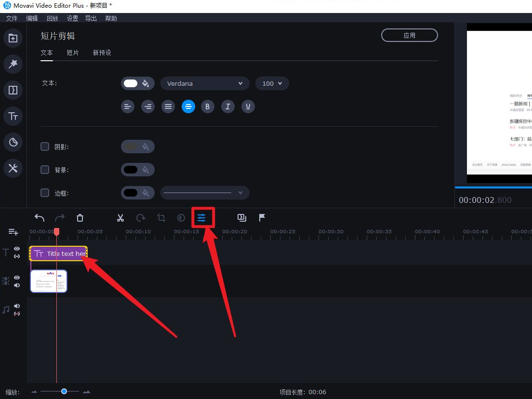This screenshot has height=399, width=532.
Task: Hide the title track with eye icon
Action: (16, 249)
